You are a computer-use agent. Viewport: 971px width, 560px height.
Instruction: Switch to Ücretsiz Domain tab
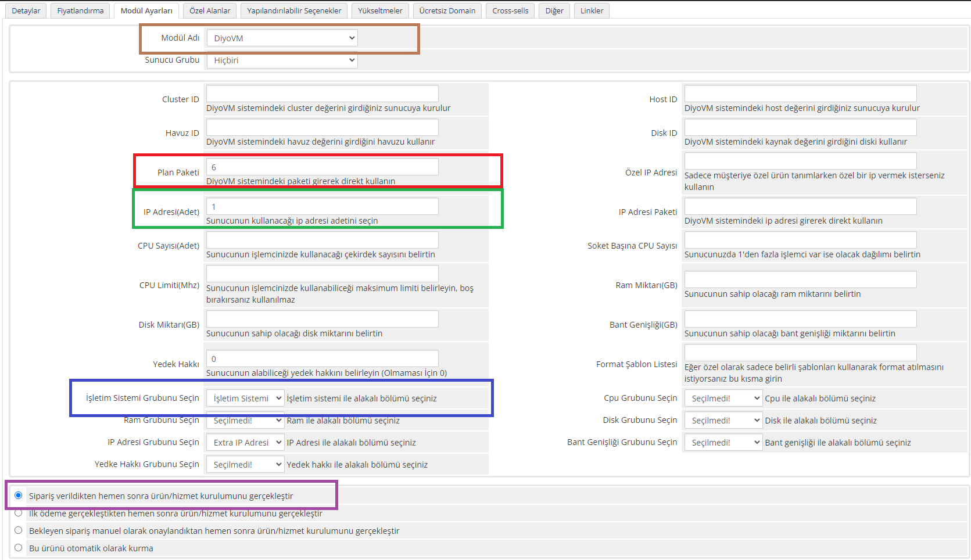[447, 10]
